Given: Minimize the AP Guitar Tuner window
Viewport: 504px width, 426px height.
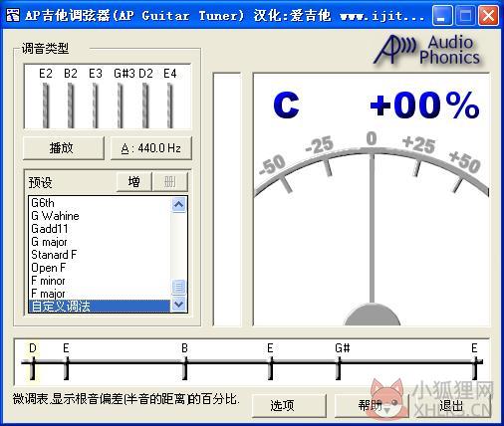Looking at the screenshot, I should [442, 15].
